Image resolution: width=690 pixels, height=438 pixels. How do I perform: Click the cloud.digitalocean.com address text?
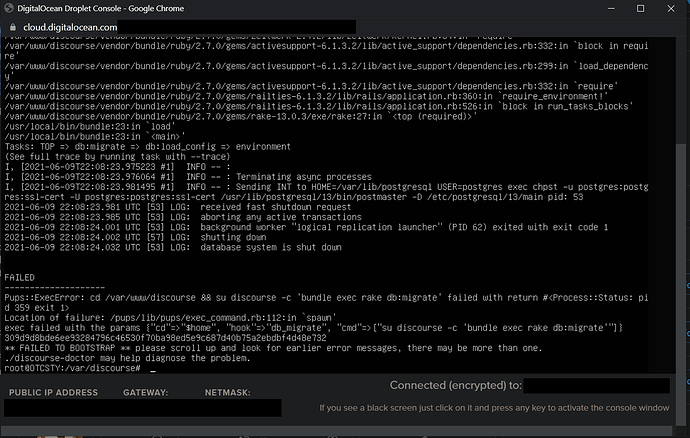tap(70, 27)
